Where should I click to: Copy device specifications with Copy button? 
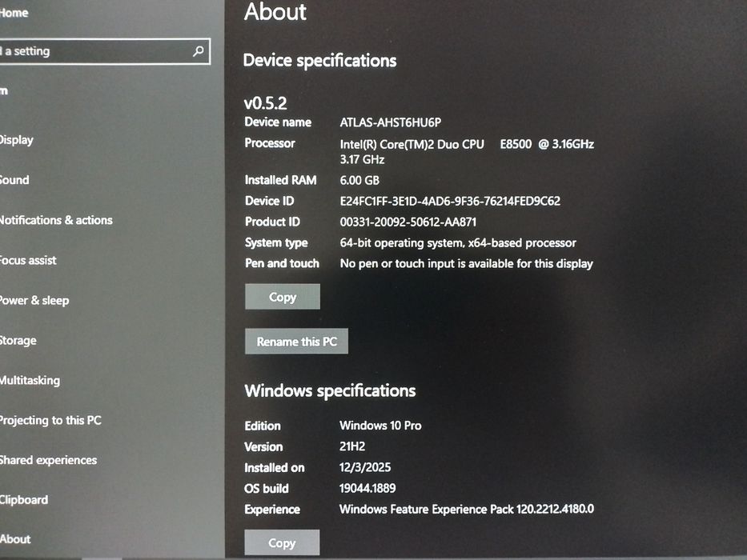coord(283,297)
